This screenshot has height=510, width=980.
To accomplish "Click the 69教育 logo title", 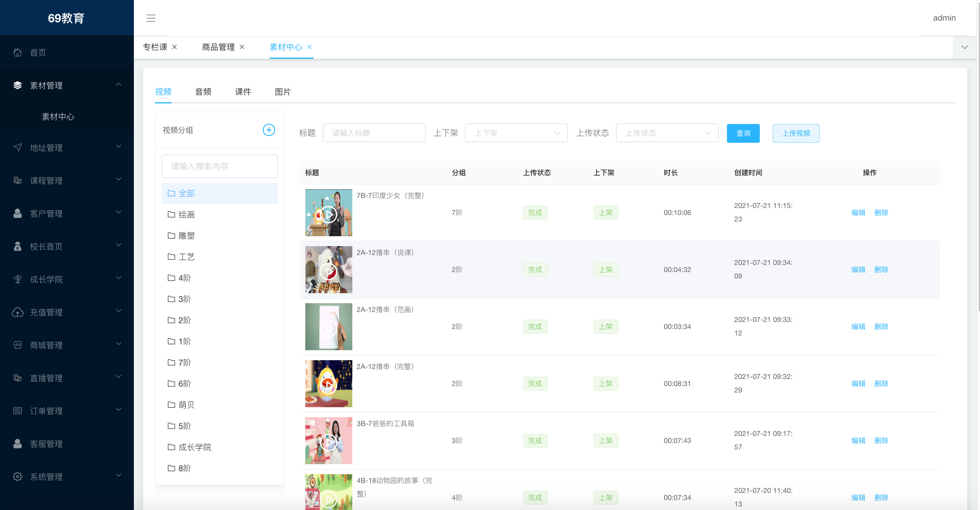I will (66, 18).
